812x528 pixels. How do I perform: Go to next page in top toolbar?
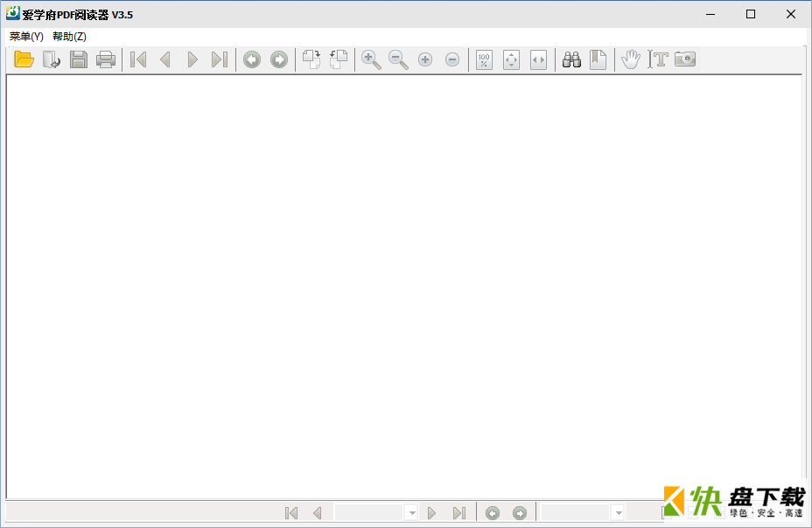click(x=192, y=59)
